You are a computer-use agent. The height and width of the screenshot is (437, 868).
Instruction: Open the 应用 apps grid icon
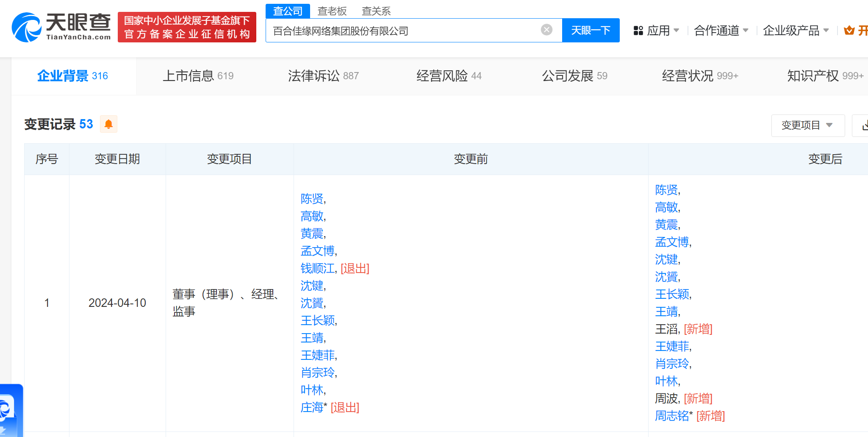pos(638,31)
